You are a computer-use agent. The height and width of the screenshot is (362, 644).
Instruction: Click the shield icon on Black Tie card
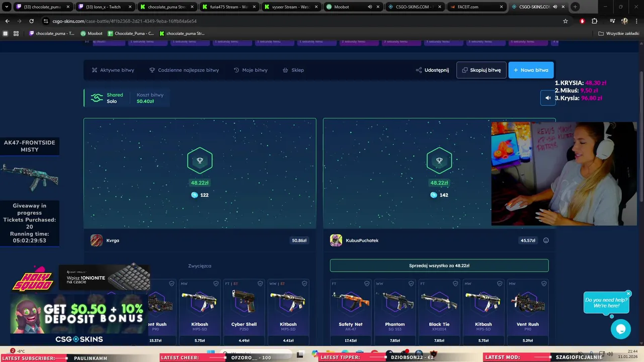tap(455, 284)
